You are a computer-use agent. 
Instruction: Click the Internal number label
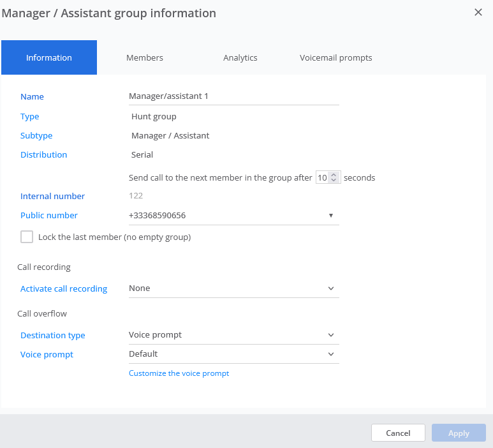52,197
